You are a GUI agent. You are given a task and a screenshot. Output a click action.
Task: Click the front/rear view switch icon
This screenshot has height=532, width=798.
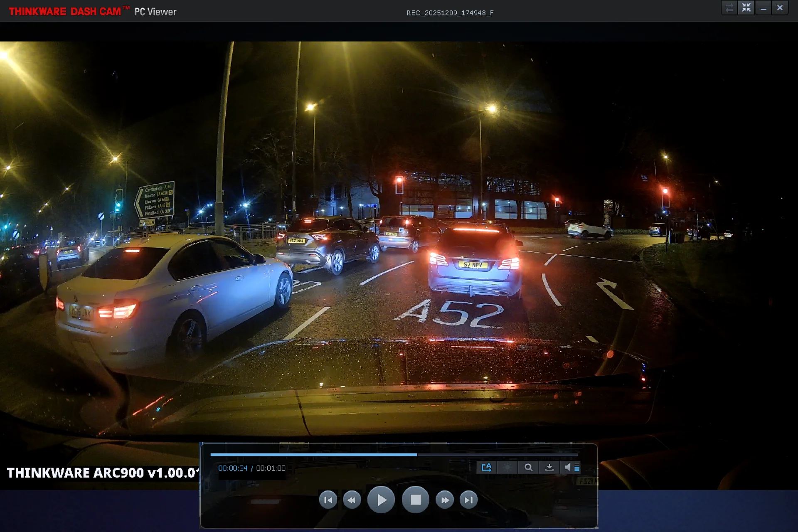pos(729,8)
